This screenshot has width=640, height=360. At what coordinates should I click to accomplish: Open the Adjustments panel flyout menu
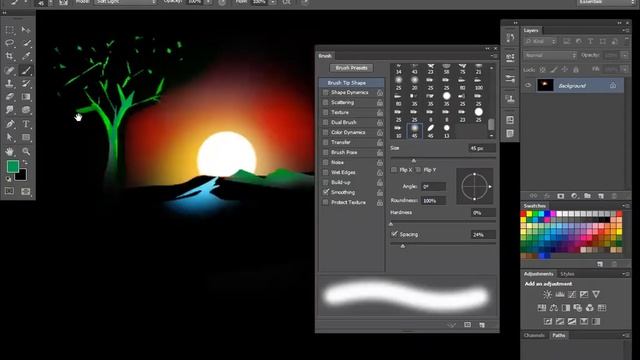[625, 274]
